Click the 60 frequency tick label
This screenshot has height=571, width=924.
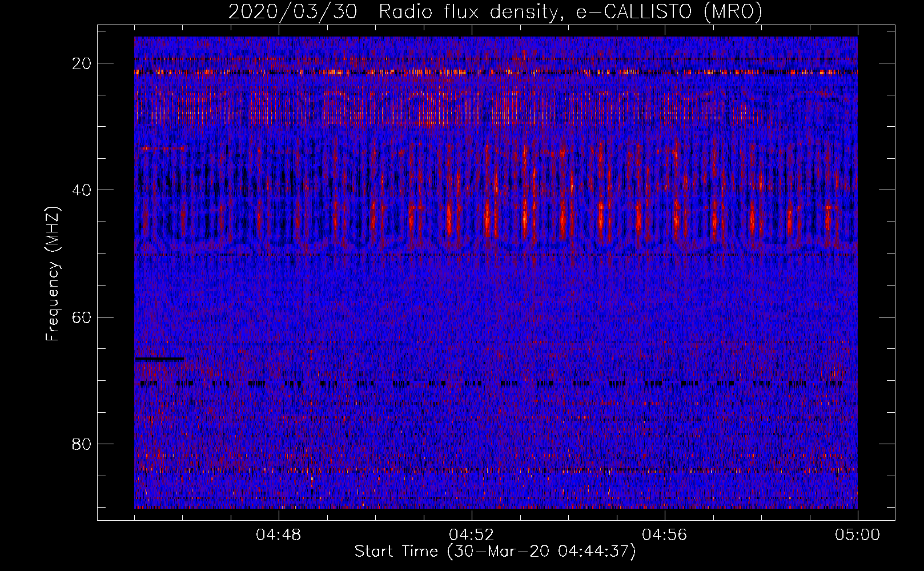(82, 317)
